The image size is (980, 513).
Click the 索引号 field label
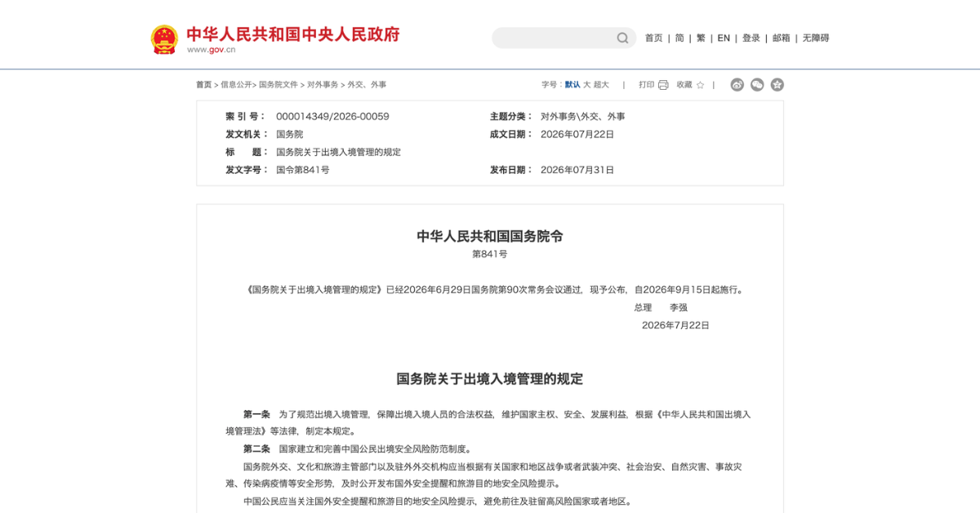coord(246,117)
